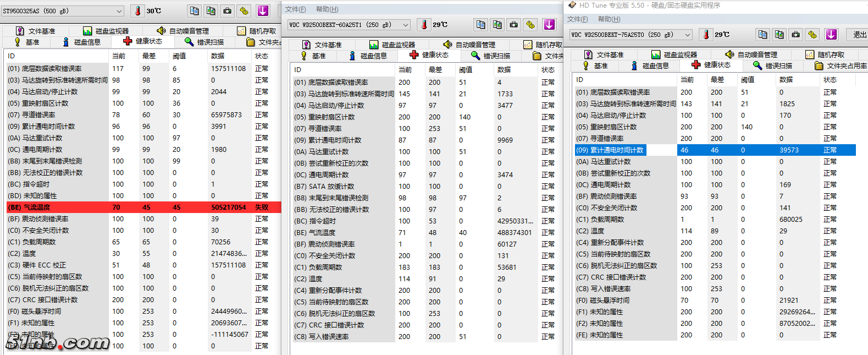Open the ST9500325AS (500 gB) drive dropdown
This screenshot has width=868, height=355.
pyautogui.click(x=119, y=11)
